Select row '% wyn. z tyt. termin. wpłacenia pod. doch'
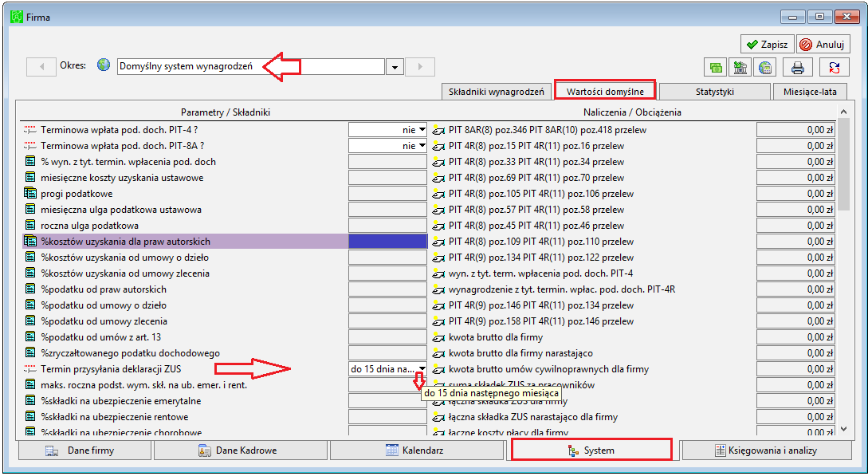Screen dimensions: 868x476 (x=186, y=162)
